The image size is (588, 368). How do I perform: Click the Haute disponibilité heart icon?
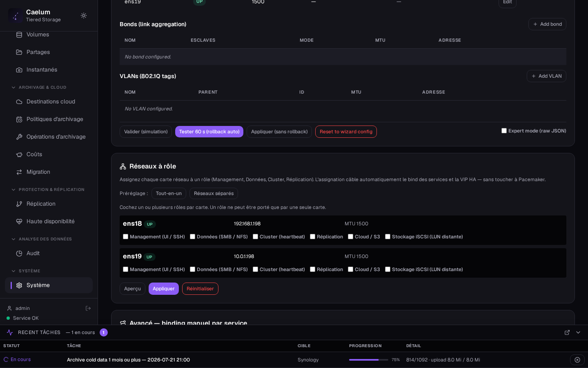19,222
